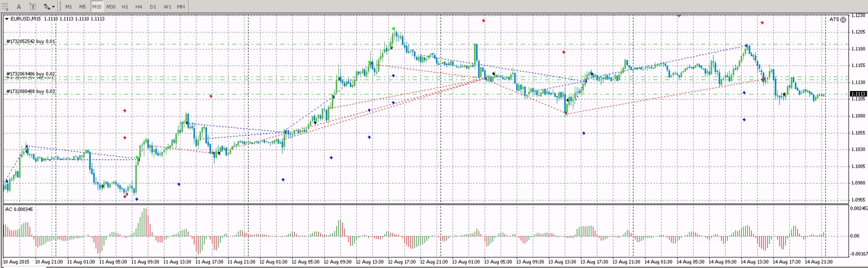Toggle the M5 timeframe button
The image size is (868, 268).
pos(82,7)
